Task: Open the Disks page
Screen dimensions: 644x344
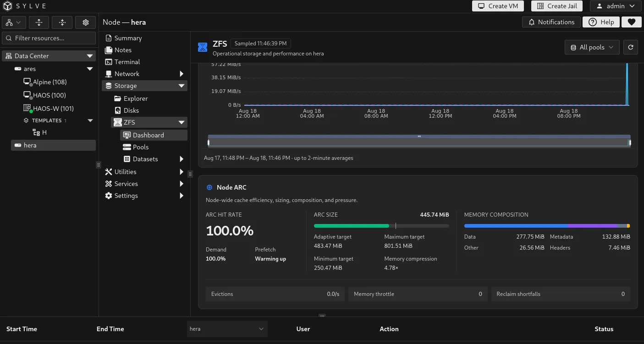Action: (131, 110)
